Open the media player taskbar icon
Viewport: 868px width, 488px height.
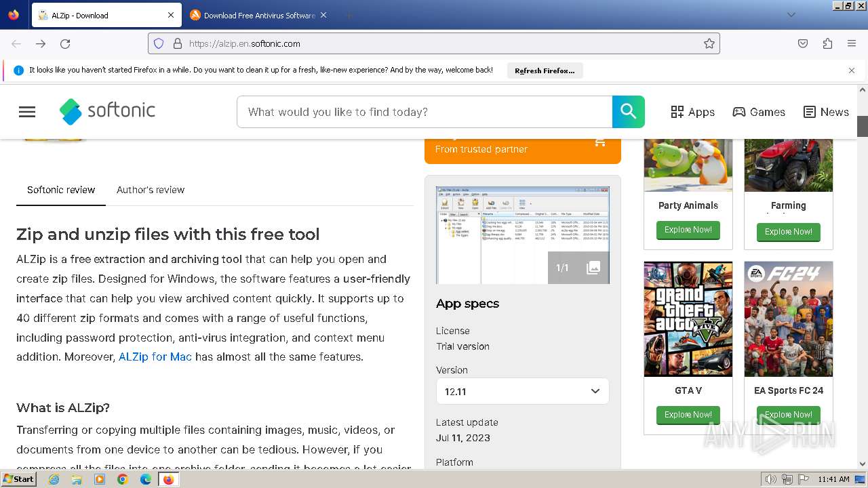coord(100,479)
